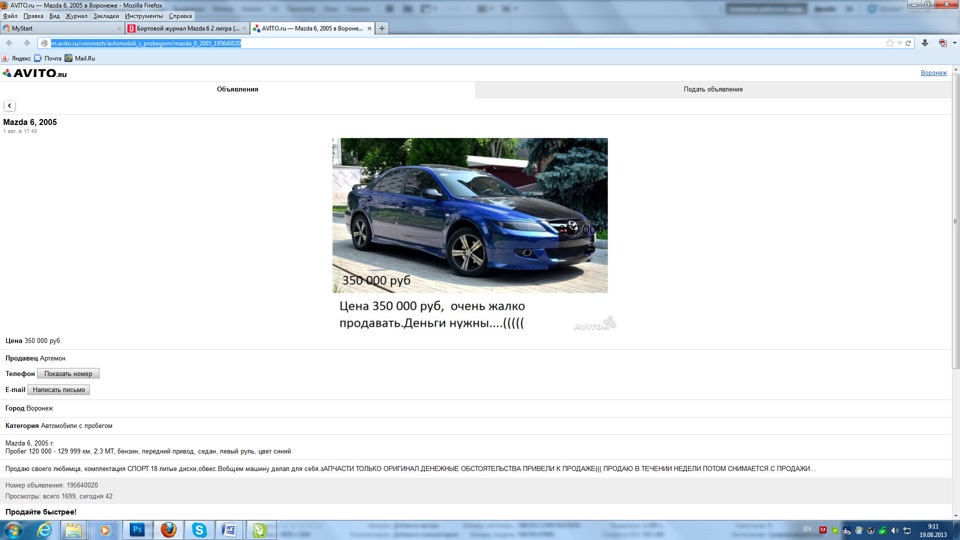Open the green app icon in taskbar
The image size is (960, 540).
point(260,530)
